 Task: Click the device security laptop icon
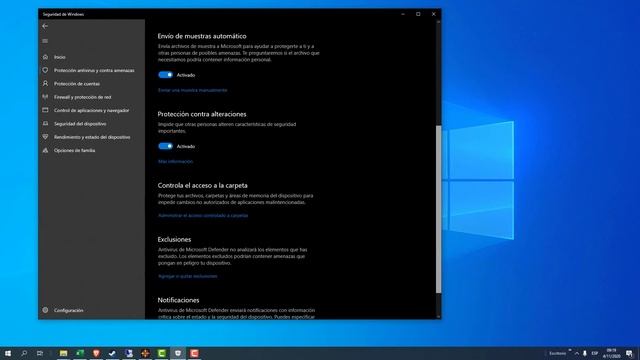point(45,124)
